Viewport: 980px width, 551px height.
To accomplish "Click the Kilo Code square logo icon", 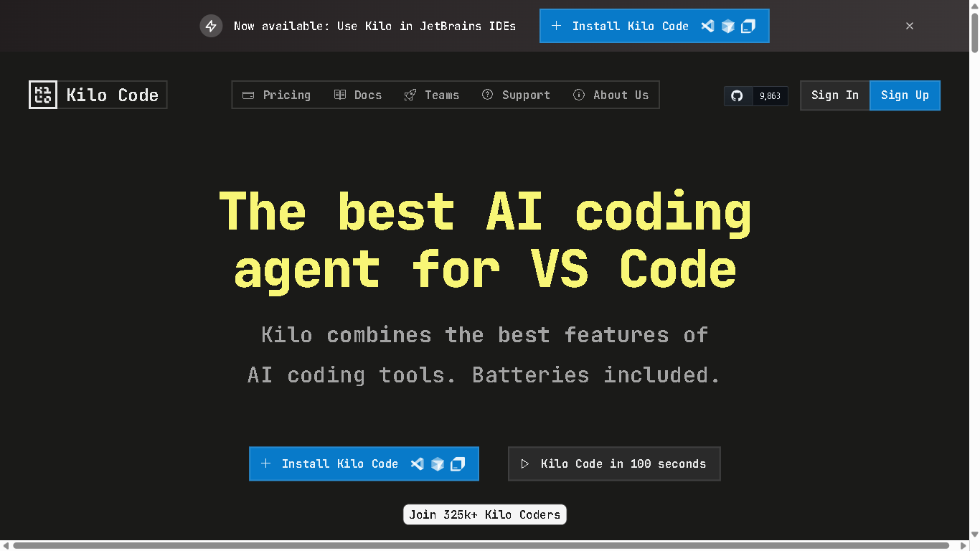I will (x=43, y=95).
